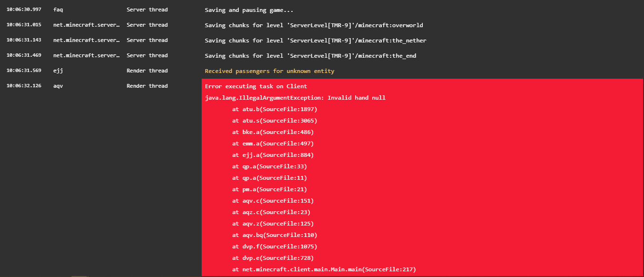Click stack frame 'at dvp.f(SourceFile:1075)'

point(275,246)
